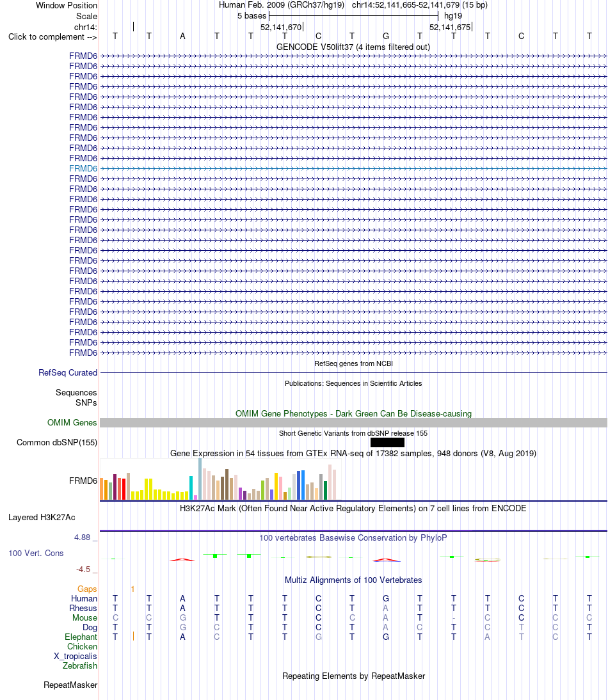
Task: Click the '100 Vert. Cons' label
Action: pyautogui.click(x=36, y=553)
